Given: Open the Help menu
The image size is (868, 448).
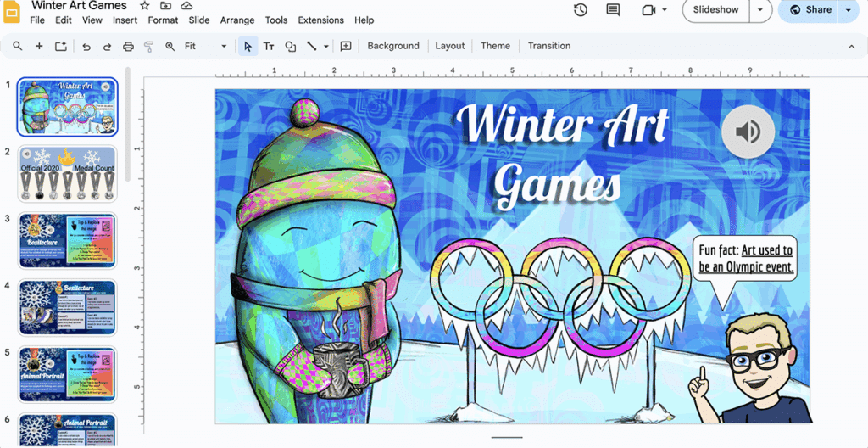Looking at the screenshot, I should point(364,20).
